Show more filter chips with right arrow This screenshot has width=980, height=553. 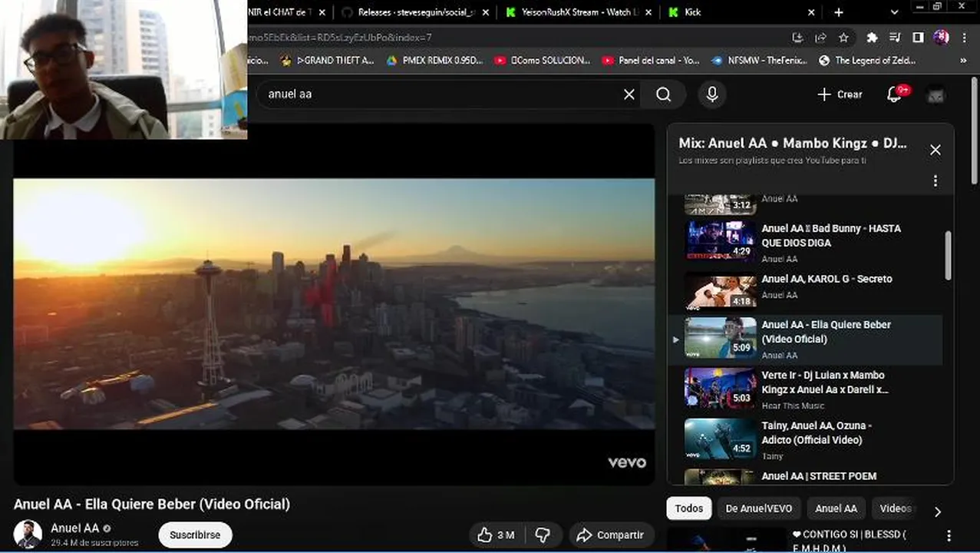click(x=937, y=511)
